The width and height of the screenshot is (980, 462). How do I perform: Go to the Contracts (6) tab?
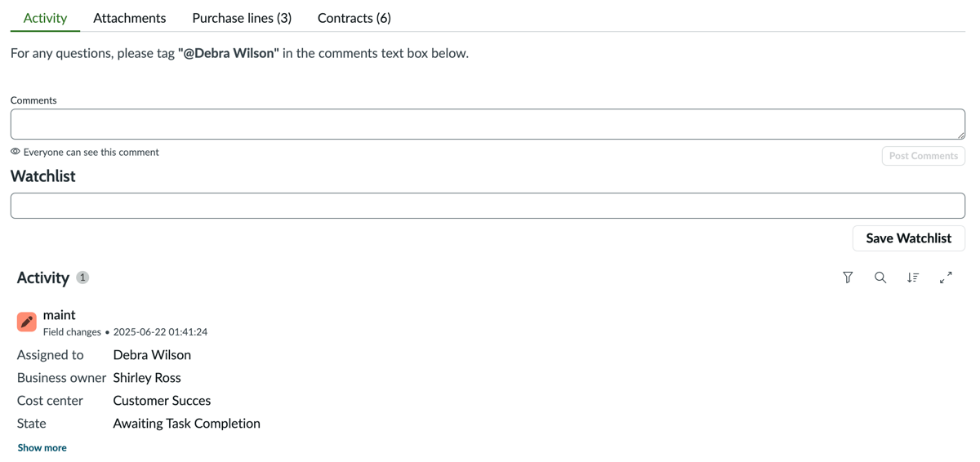(x=354, y=18)
